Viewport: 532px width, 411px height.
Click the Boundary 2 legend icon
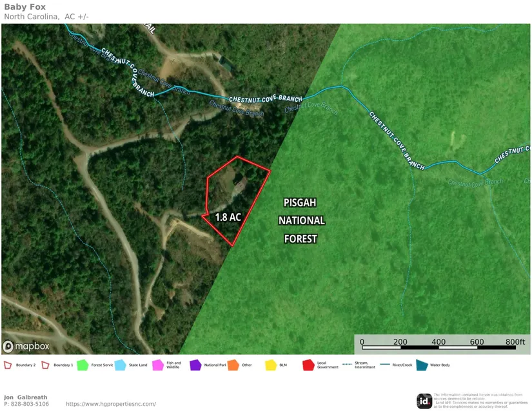coord(8,365)
